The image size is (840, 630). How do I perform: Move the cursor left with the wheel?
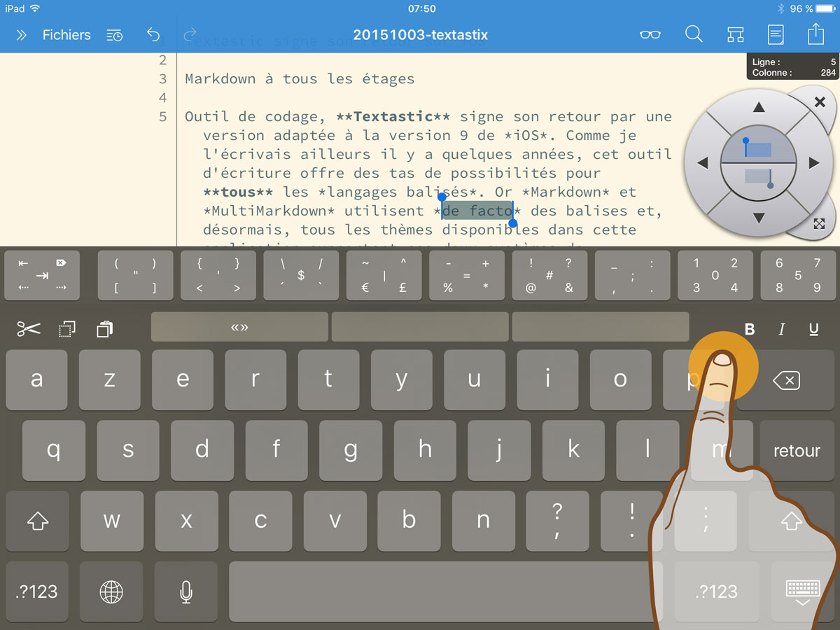coord(703,163)
